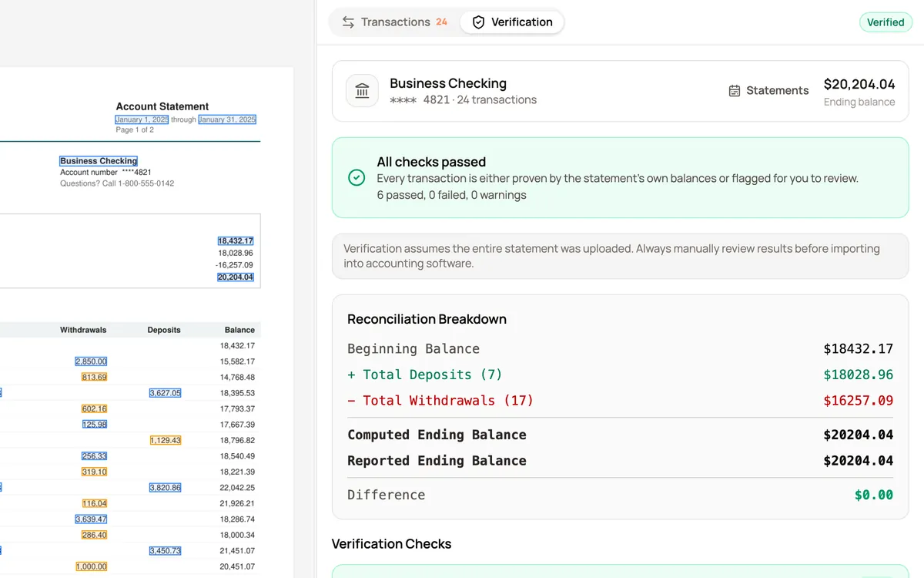This screenshot has height=578, width=924.
Task: Click balance value 22,042.25
Action: tap(237, 488)
